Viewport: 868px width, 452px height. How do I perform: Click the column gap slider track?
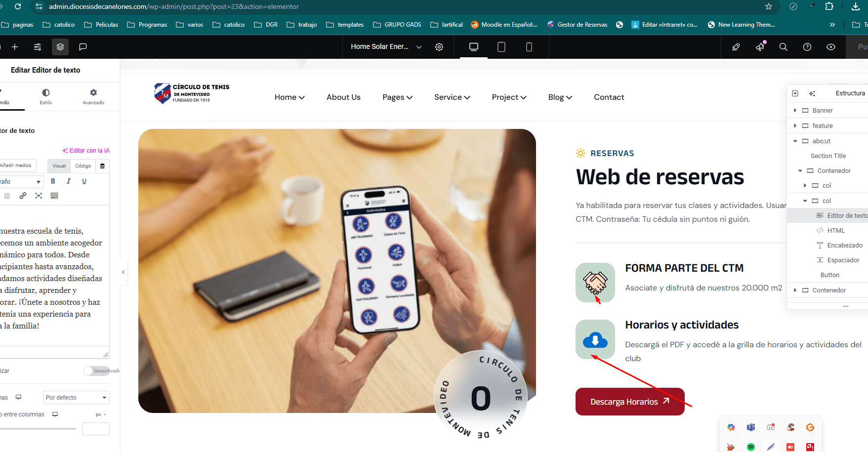click(x=38, y=429)
